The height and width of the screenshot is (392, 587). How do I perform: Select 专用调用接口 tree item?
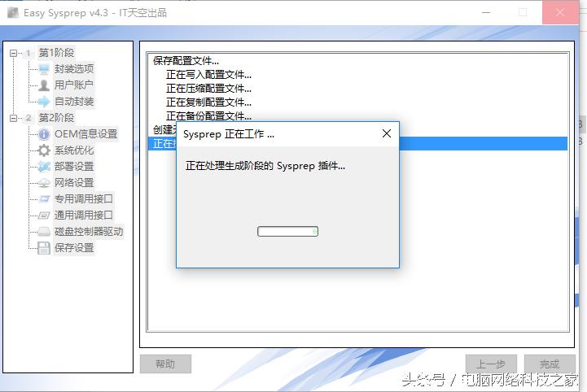[x=84, y=199]
